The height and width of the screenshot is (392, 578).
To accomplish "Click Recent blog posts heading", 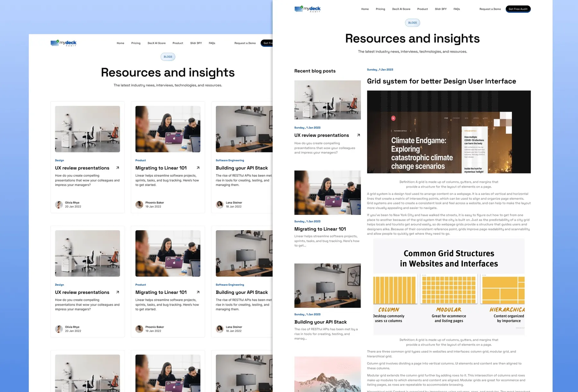I will (315, 71).
